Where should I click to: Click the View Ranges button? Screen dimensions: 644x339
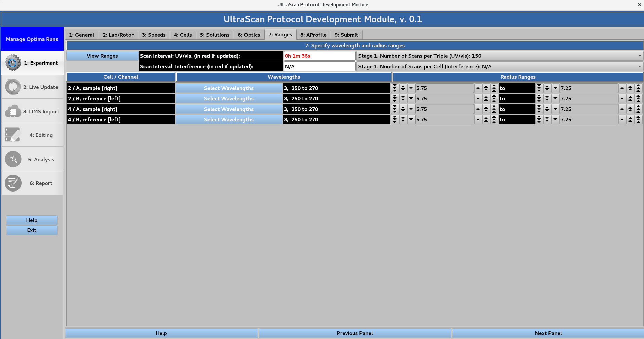[x=102, y=56]
